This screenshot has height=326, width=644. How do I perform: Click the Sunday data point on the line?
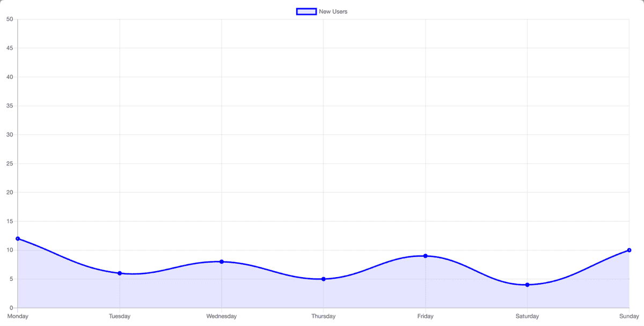click(629, 250)
